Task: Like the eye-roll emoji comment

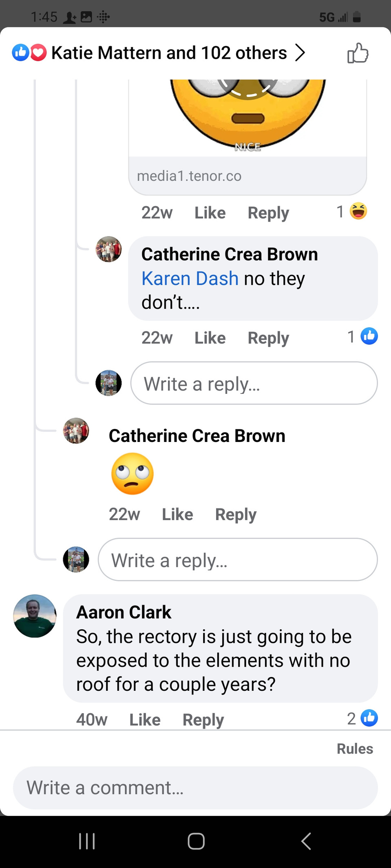Action: pos(177,514)
